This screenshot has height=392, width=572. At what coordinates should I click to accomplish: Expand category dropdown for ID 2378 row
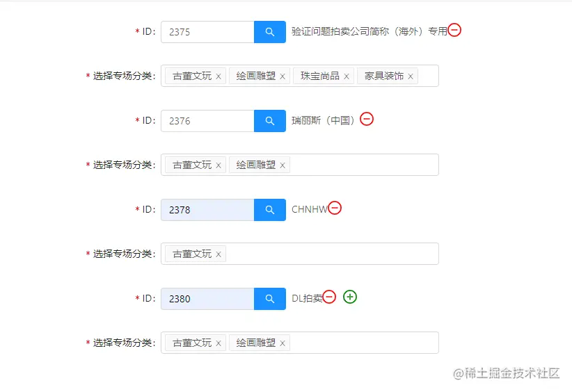click(334, 254)
